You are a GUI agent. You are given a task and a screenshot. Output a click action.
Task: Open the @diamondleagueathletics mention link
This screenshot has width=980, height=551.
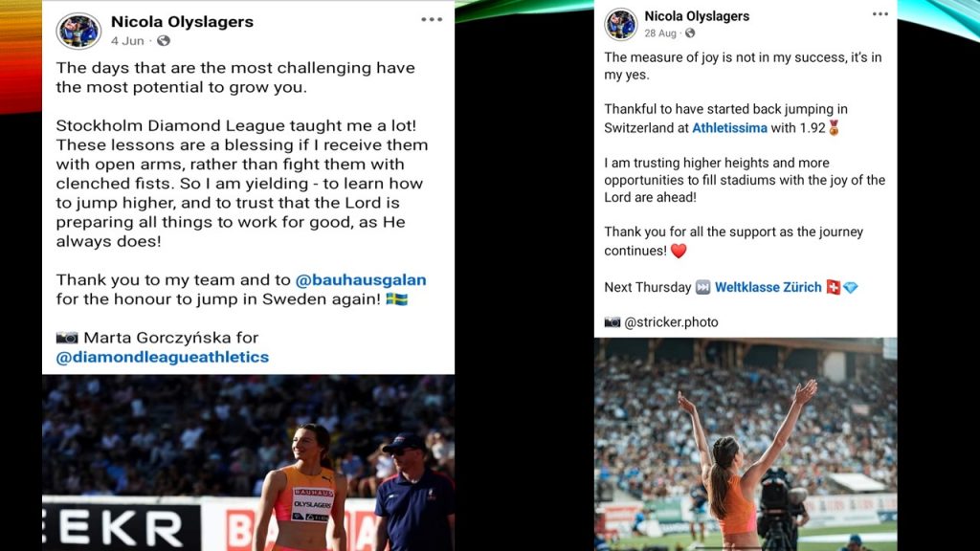click(163, 358)
